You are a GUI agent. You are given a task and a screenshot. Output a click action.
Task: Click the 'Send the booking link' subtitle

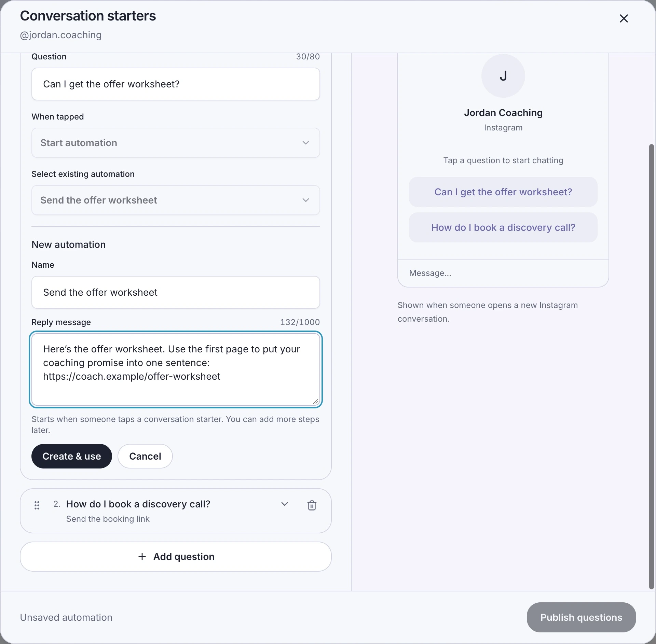[x=108, y=519]
